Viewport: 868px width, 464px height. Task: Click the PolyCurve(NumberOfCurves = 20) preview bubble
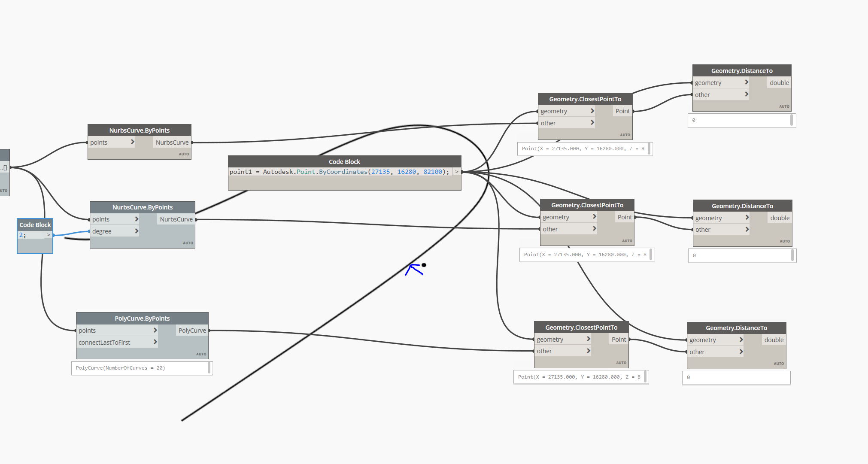142,368
